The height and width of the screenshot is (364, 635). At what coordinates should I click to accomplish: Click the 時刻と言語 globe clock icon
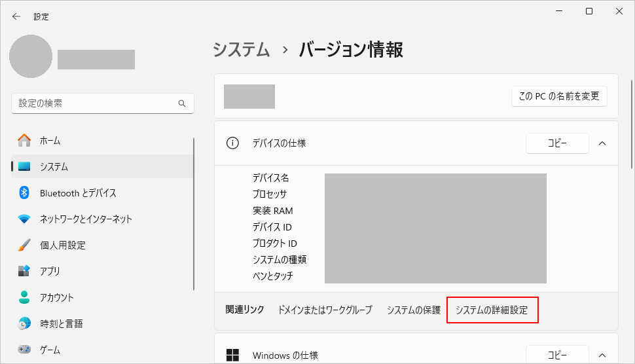pos(24,323)
